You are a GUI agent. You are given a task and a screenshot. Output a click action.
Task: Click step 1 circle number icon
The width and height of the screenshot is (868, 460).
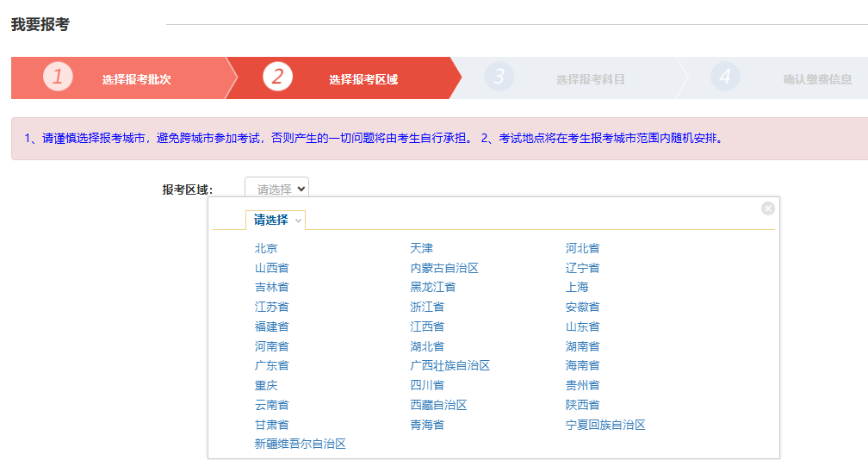pos(58,77)
